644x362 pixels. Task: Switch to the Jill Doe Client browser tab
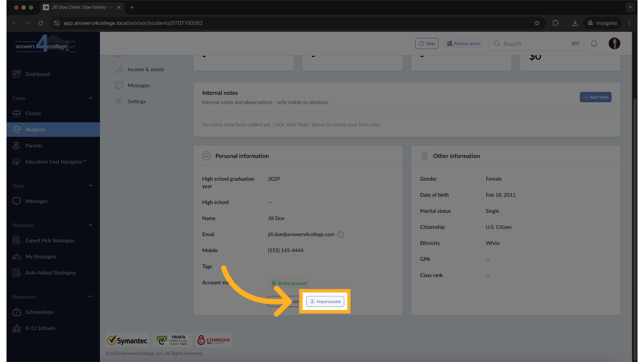80,7
